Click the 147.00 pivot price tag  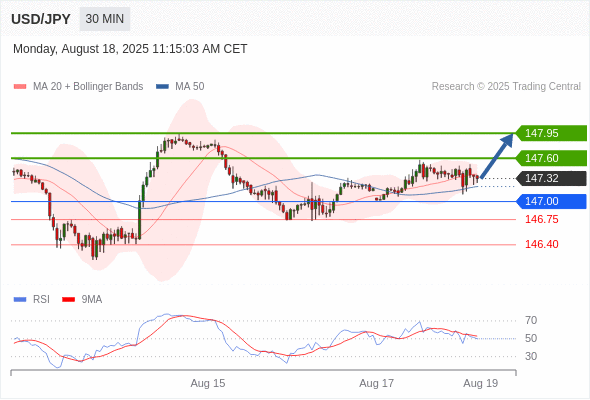click(x=551, y=201)
